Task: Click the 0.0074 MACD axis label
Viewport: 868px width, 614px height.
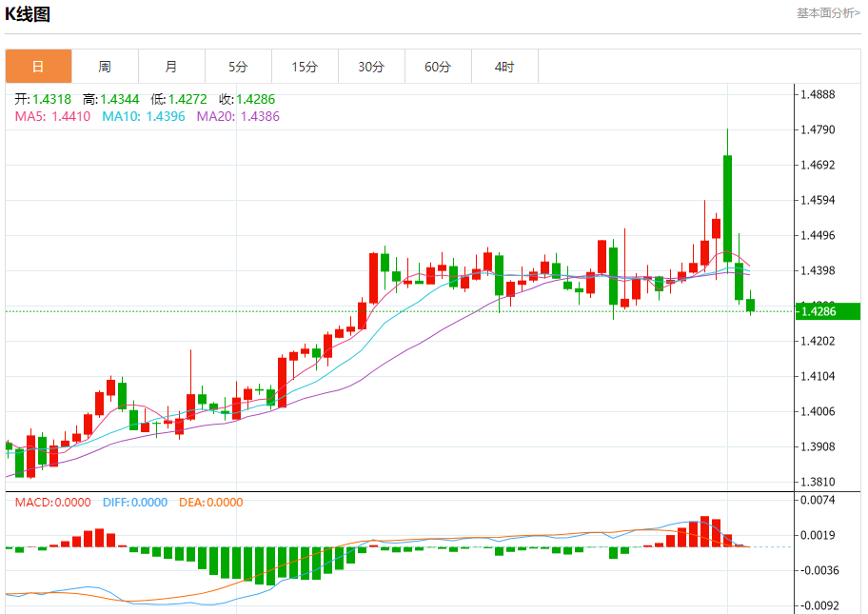Action: [818, 500]
